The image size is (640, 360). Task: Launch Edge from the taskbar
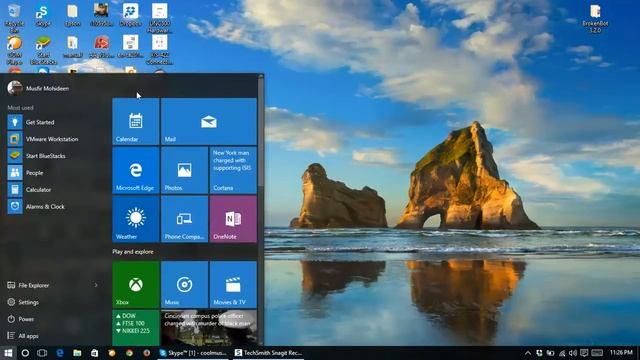(60, 353)
